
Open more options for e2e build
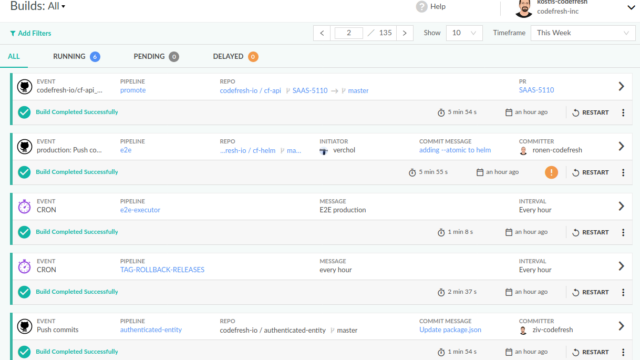(623, 172)
